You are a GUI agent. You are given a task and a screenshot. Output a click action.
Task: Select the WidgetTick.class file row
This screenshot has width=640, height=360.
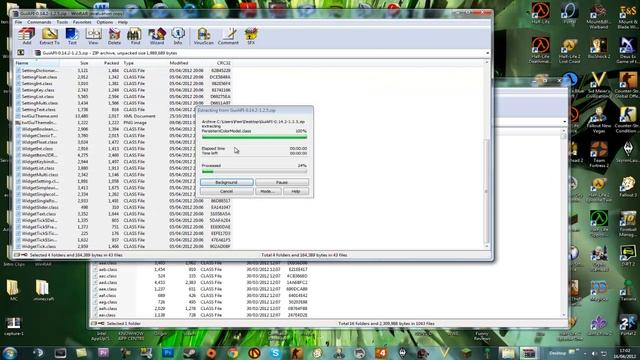coord(123,247)
